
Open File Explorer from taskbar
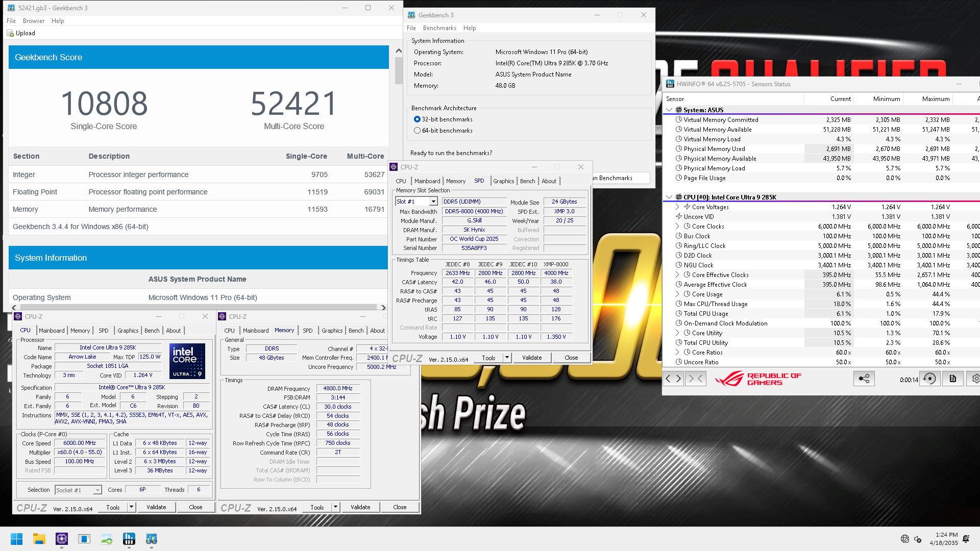click(x=39, y=539)
